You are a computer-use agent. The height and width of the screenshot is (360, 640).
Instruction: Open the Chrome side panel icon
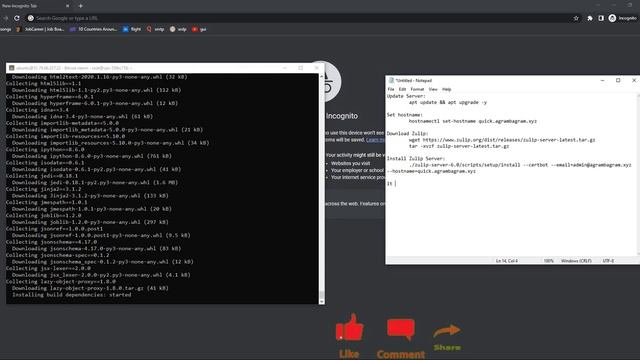[601, 18]
